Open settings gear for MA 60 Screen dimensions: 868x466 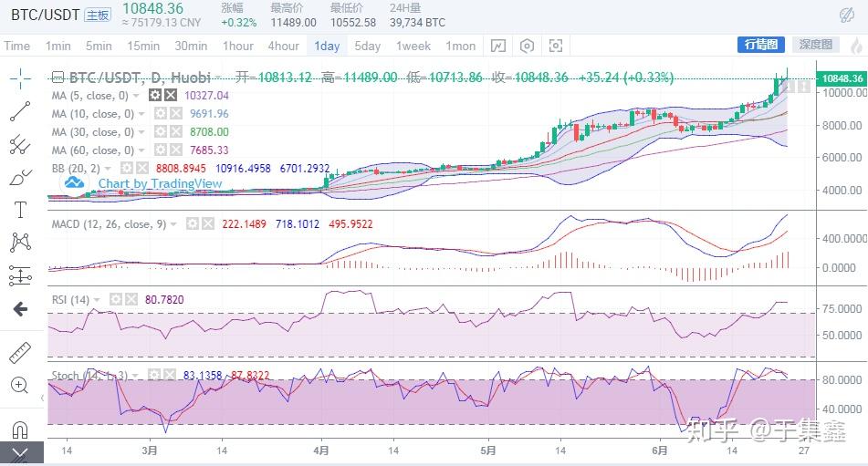[161, 150]
